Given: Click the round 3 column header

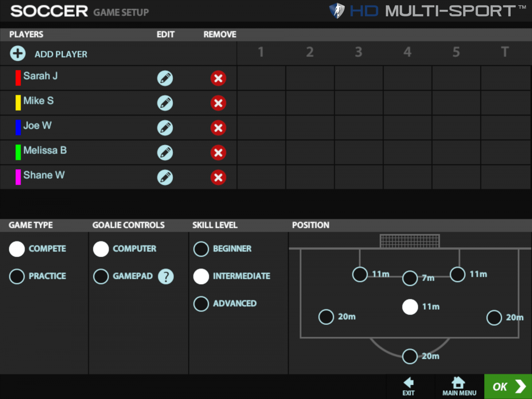Looking at the screenshot, I should pos(359,52).
